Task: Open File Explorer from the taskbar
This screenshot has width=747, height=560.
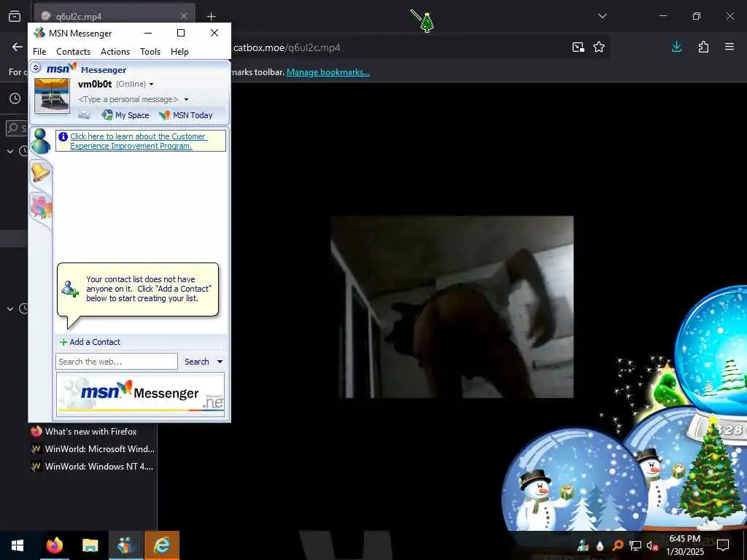Action: pos(90,545)
